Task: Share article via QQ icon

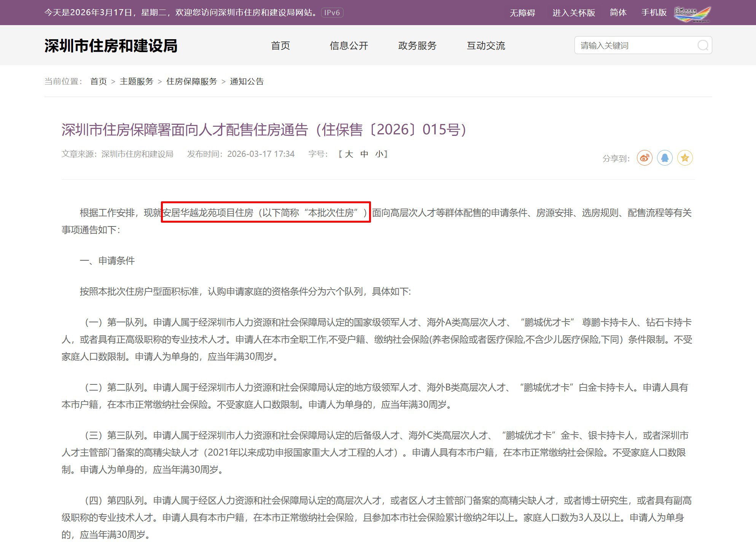Action: pyautogui.click(x=665, y=158)
